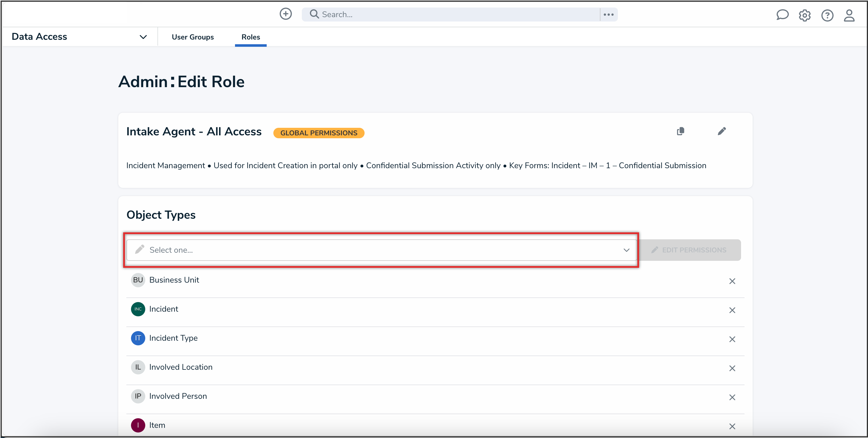Click the plus create-new icon

[285, 14]
